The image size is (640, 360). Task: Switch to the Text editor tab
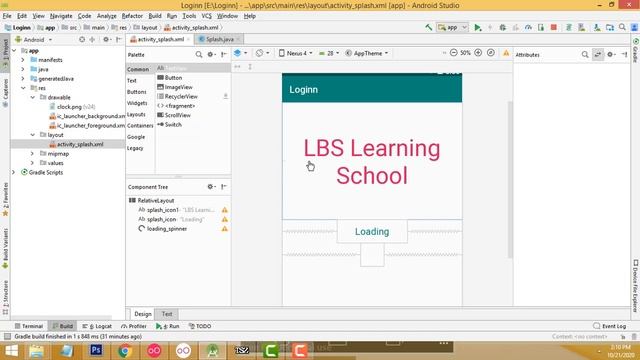tap(167, 314)
